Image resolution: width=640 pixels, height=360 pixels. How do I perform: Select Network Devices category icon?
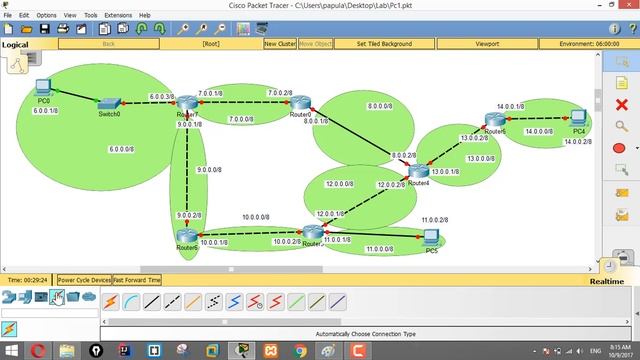pos(9,297)
